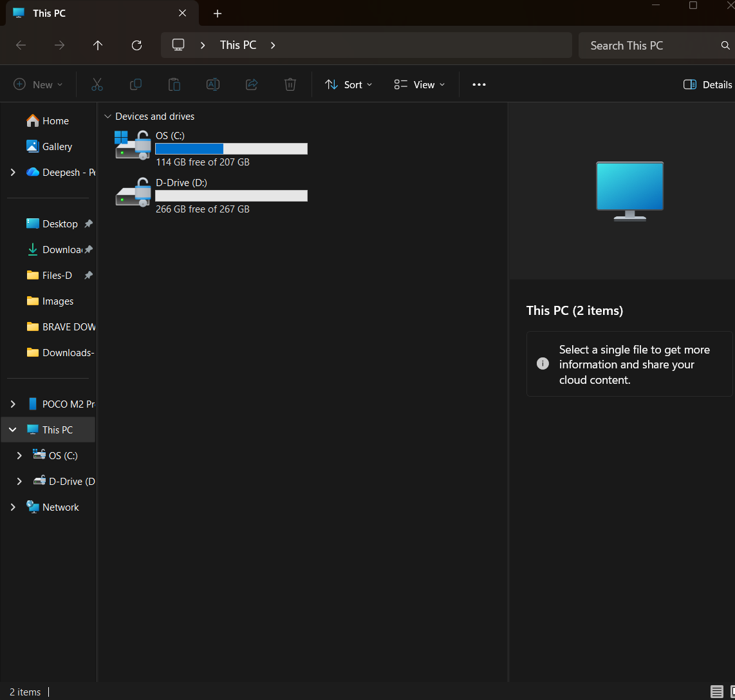Image resolution: width=735 pixels, height=700 pixels.
Task: Refresh the This PC view
Action: [x=136, y=45]
